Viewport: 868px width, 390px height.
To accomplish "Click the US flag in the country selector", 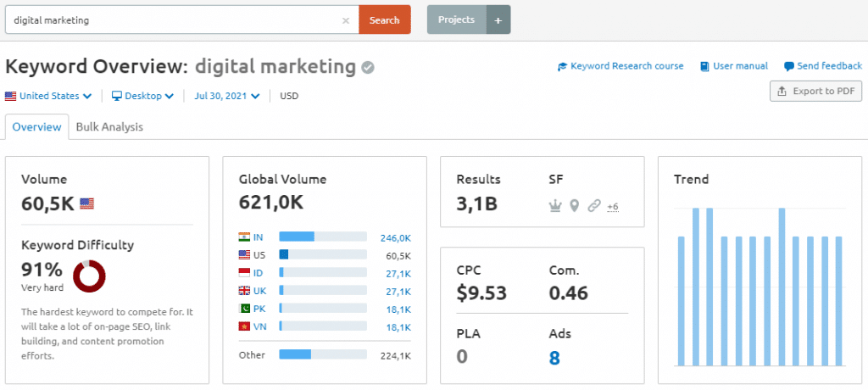I will coord(10,96).
